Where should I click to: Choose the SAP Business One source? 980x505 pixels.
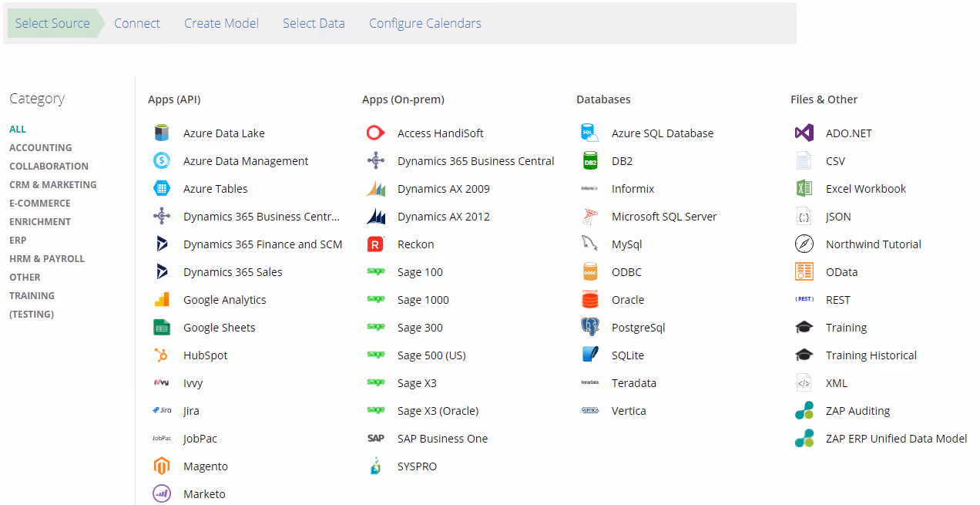click(x=442, y=439)
